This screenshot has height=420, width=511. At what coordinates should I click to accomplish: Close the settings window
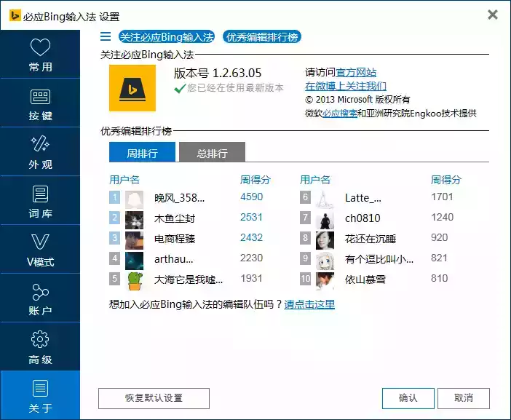[492, 15]
